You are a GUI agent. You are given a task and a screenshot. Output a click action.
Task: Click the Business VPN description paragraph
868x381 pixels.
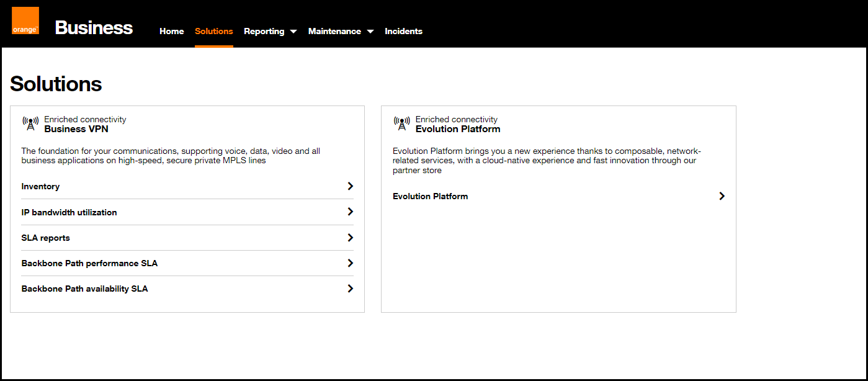(x=171, y=156)
